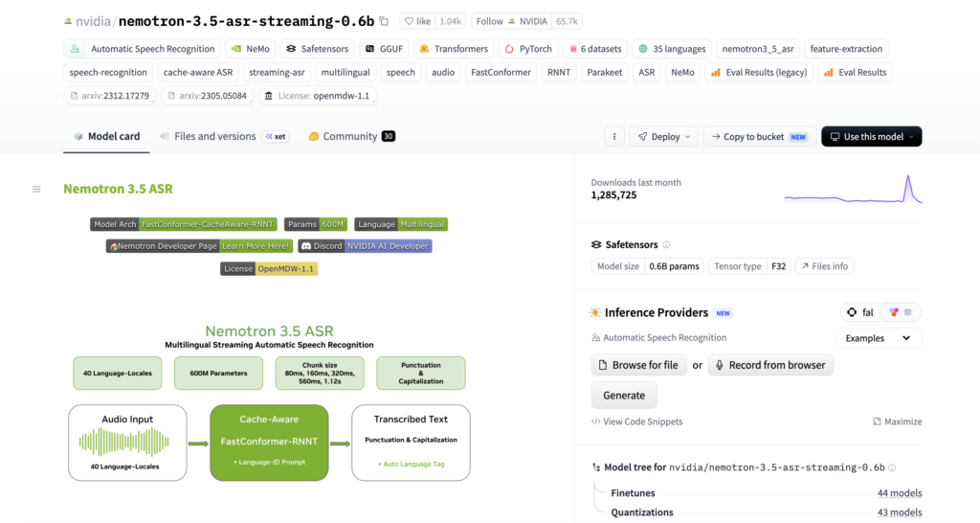Click the Safetensors info icon in sidebar
Viewport: 980px width, 523px height.
pos(666,244)
